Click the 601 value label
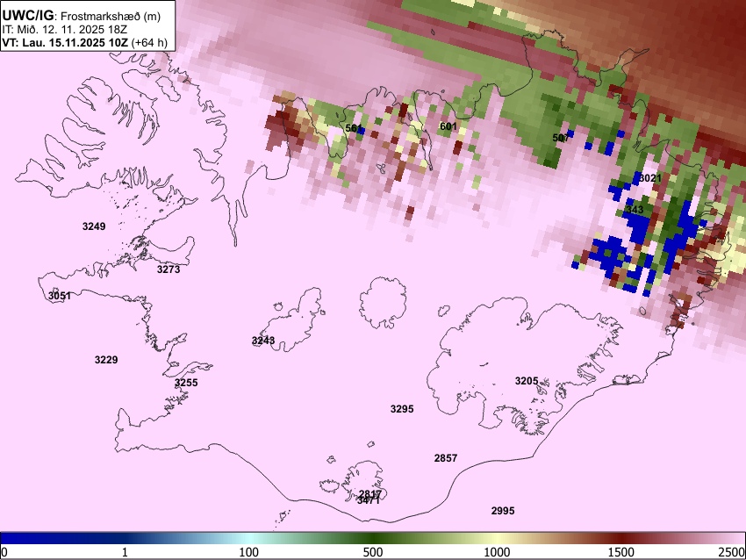 coord(448,126)
